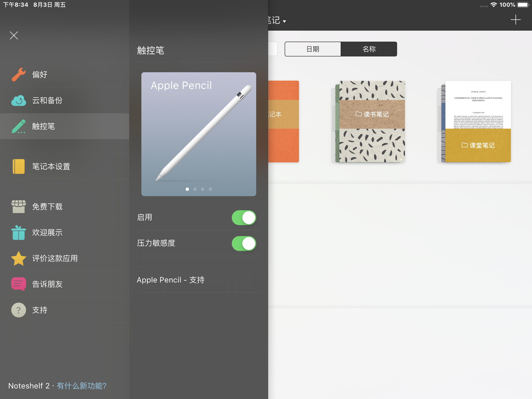This screenshot has height=399, width=532.
Task: Open the 云和备份 cloud backup icon
Action: tap(18, 100)
